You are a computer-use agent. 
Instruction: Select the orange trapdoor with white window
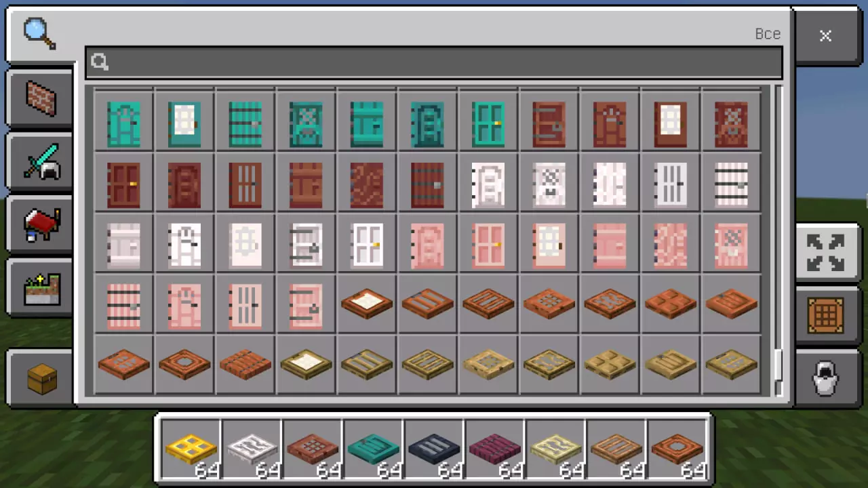coord(367,305)
